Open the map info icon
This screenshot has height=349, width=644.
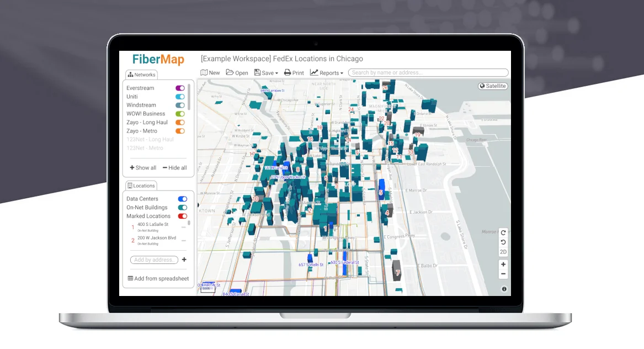tap(504, 289)
